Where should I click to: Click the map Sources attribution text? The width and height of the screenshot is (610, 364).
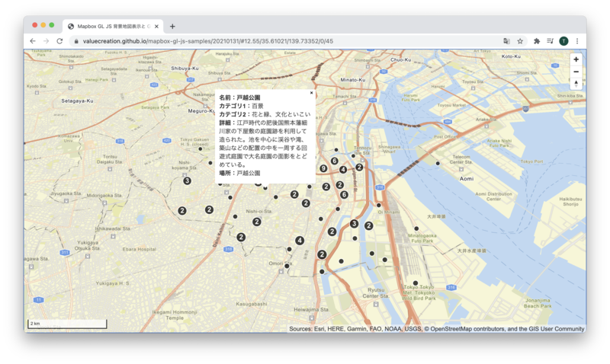pos(436,329)
